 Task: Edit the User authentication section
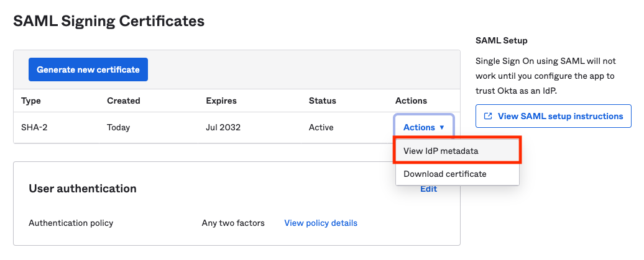(x=428, y=189)
